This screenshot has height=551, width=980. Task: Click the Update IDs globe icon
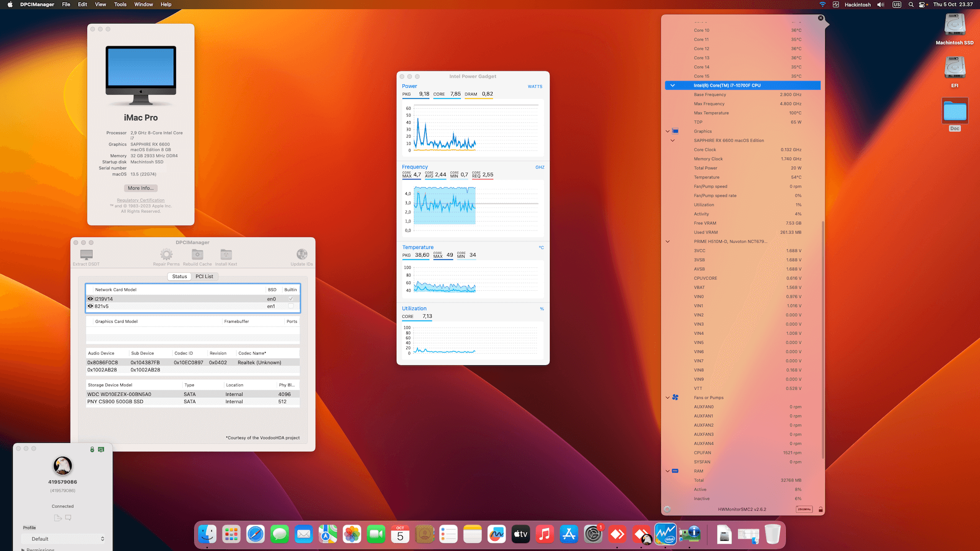pyautogui.click(x=302, y=255)
